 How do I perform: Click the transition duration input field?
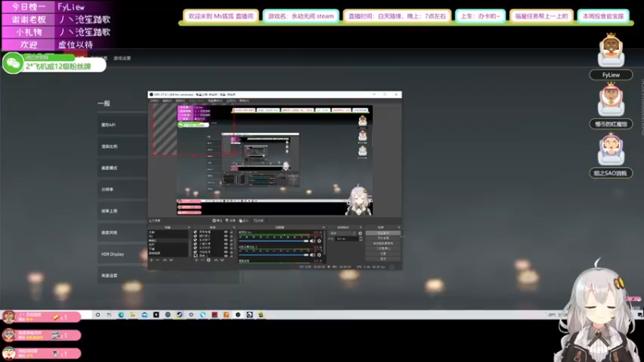coord(347,239)
